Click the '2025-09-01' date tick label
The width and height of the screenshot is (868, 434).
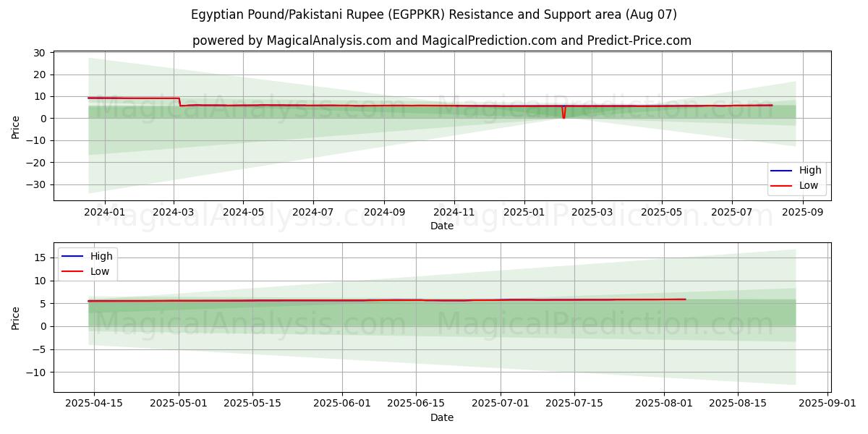tap(827, 404)
